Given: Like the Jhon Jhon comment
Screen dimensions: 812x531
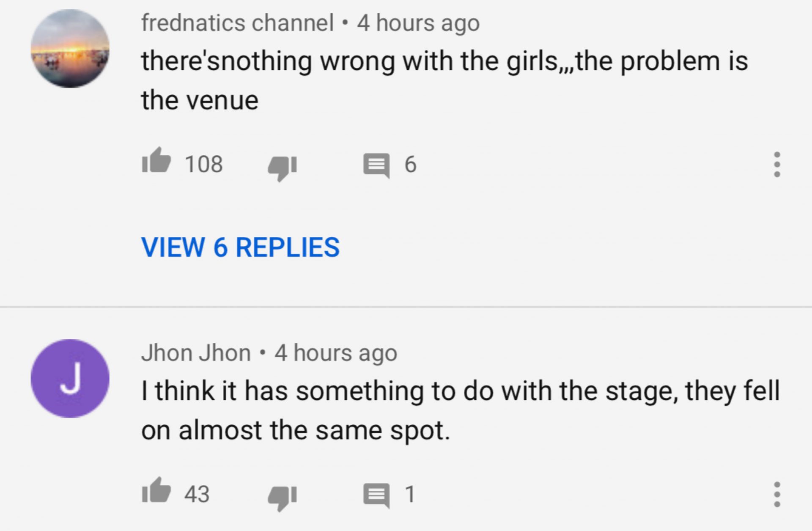Looking at the screenshot, I should [156, 492].
